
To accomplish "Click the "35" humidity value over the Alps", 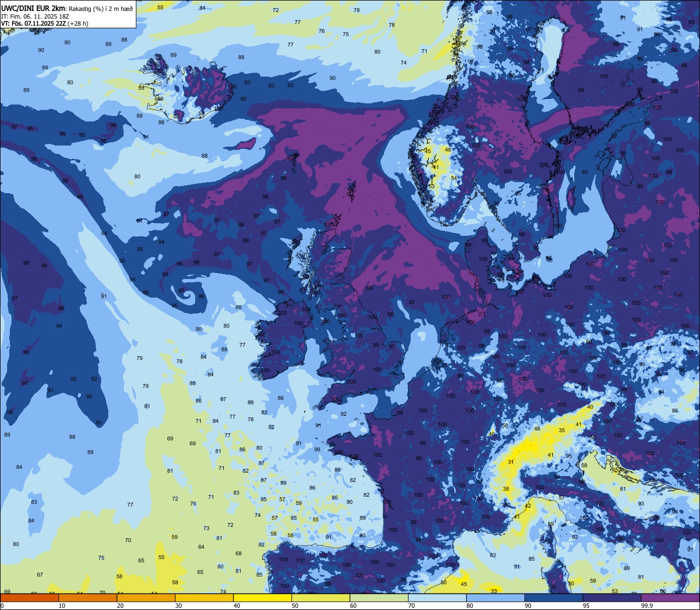I will [562, 431].
